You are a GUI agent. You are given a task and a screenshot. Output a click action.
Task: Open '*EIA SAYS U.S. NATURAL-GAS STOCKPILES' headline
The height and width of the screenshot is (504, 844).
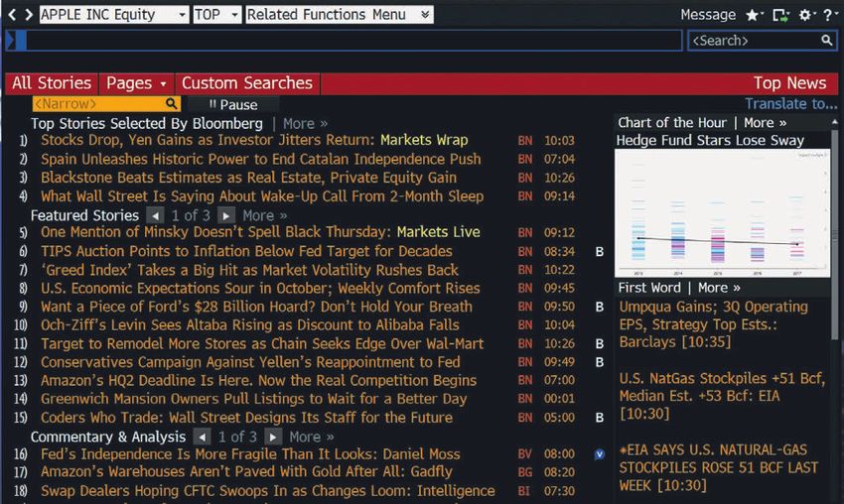click(718, 467)
